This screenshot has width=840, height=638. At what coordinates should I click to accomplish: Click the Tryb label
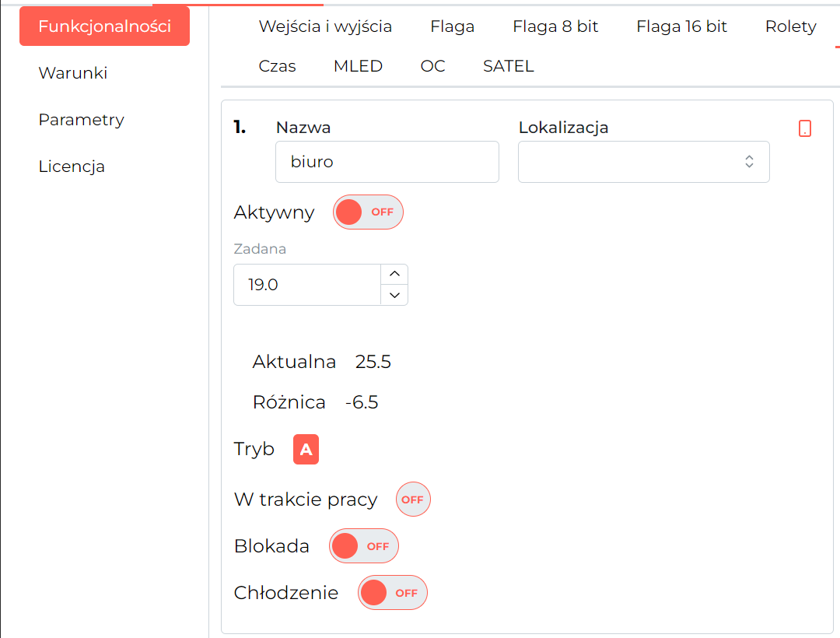(254, 449)
